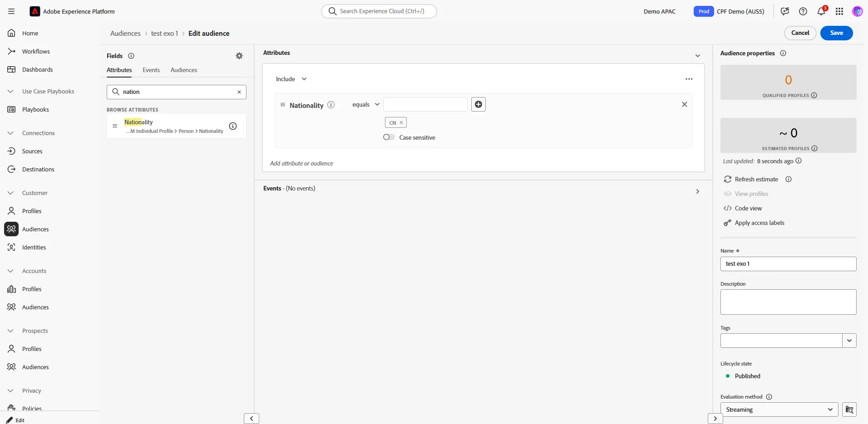
Task: Open the Include dropdown
Action: click(291, 79)
